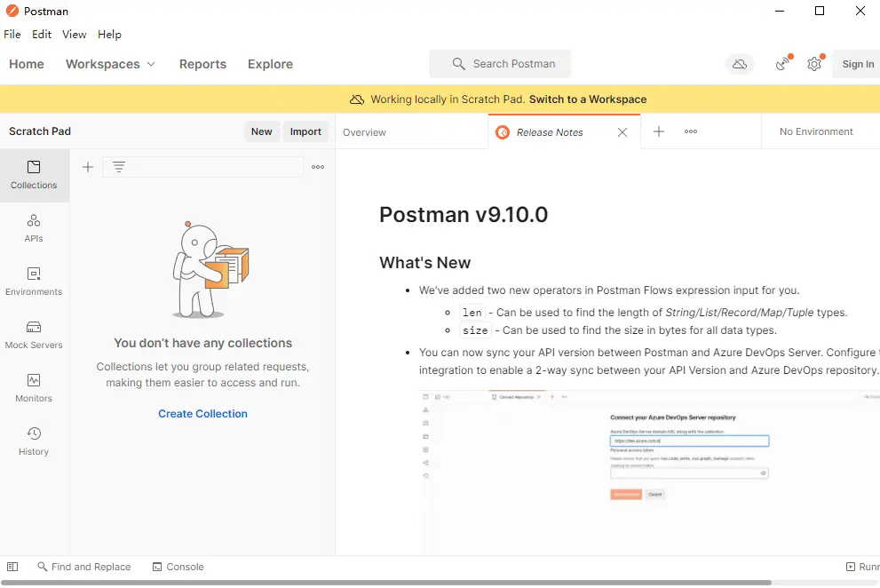Open Find and Replace

pos(84,567)
